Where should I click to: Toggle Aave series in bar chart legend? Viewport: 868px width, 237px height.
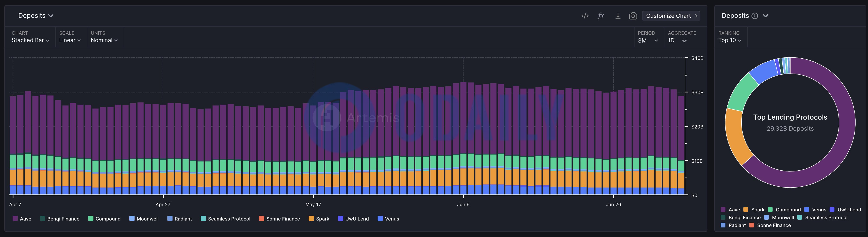pyautogui.click(x=22, y=219)
